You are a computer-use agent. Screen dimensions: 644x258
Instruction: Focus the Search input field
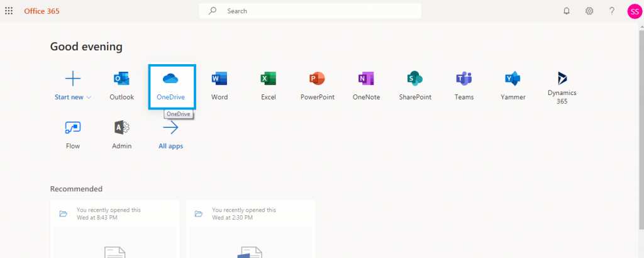[x=310, y=11]
